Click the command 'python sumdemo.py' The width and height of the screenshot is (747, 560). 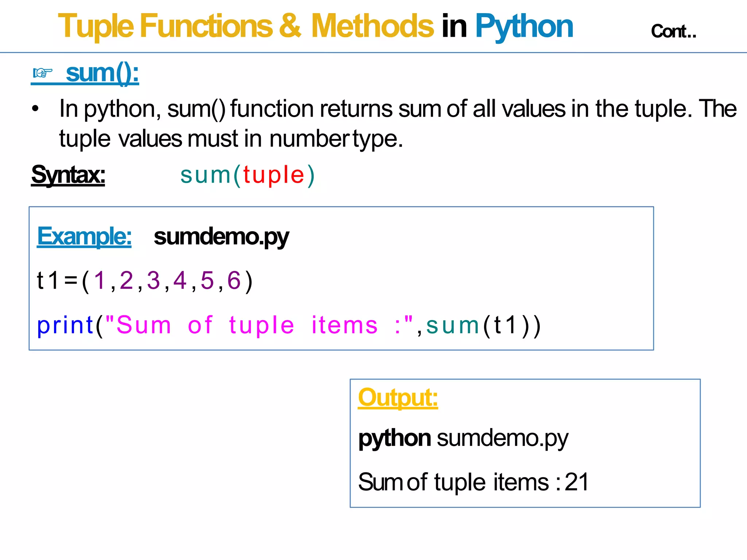point(463,439)
